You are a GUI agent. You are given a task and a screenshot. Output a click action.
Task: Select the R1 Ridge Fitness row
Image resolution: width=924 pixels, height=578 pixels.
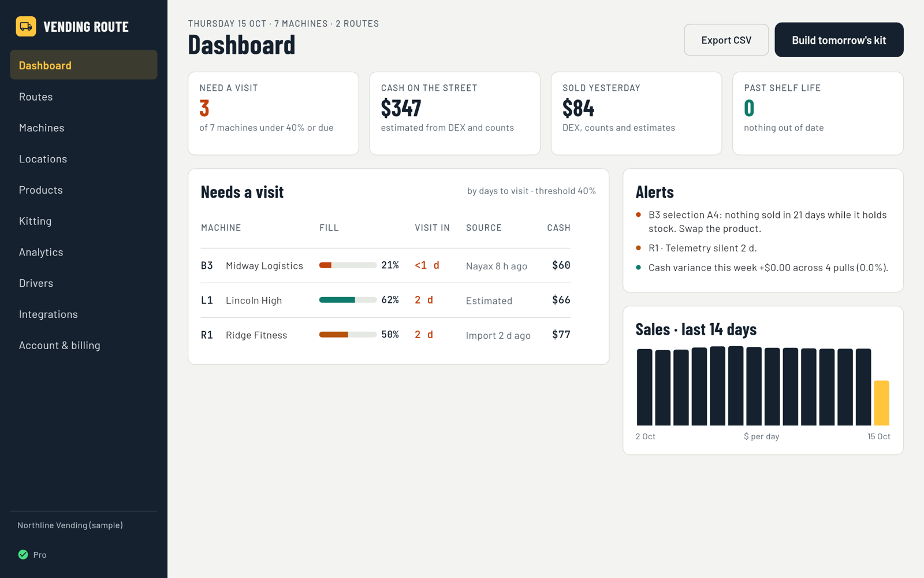386,335
